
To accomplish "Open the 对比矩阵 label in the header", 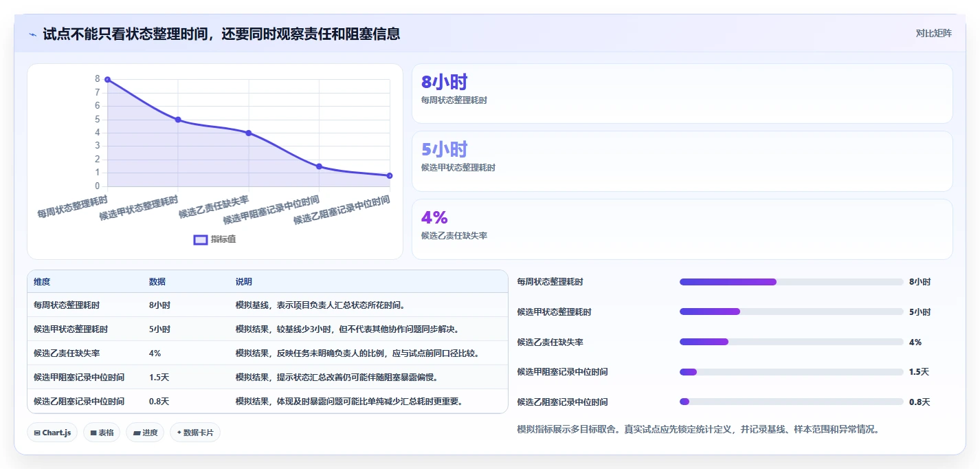I will tap(934, 33).
